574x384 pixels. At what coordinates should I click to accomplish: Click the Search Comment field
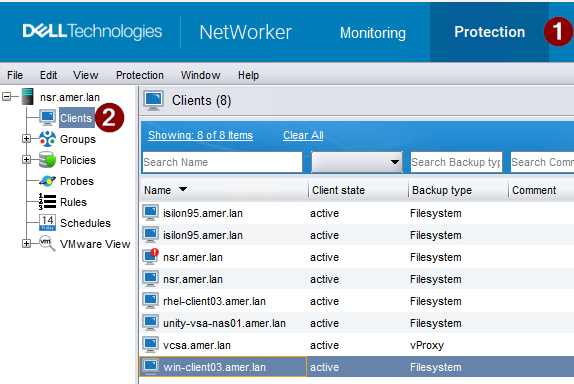[x=542, y=162]
